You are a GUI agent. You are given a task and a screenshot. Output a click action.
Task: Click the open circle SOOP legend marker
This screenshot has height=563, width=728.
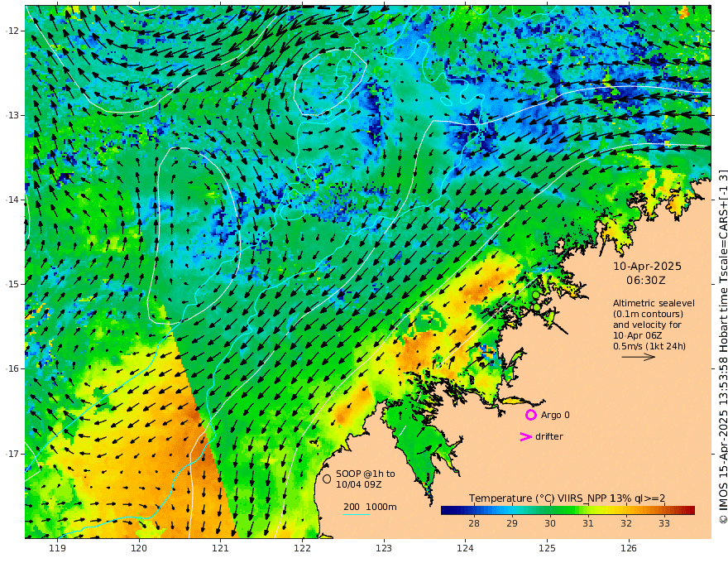327,479
